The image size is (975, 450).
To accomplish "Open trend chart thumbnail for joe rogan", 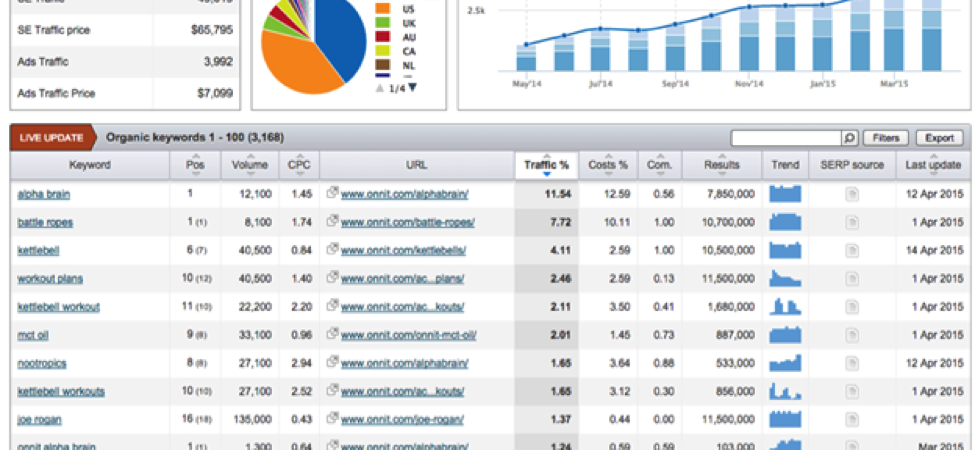I will (785, 419).
